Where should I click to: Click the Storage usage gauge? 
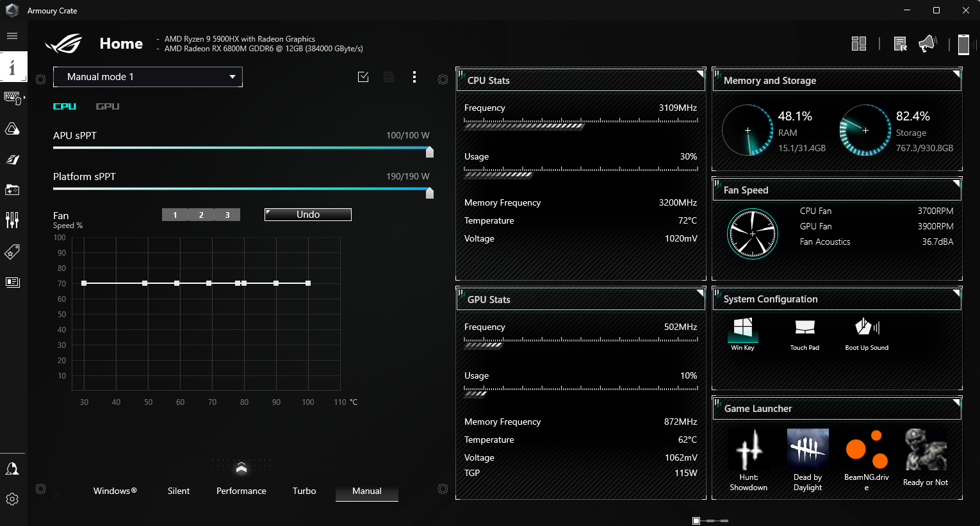click(865, 130)
